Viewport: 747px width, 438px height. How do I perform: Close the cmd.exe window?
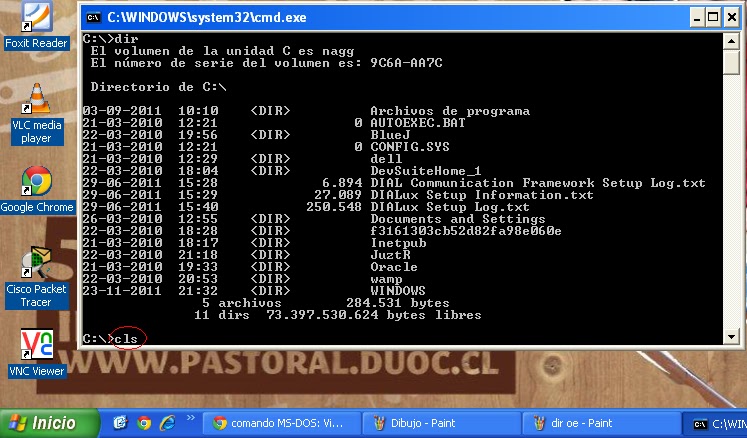[732, 18]
